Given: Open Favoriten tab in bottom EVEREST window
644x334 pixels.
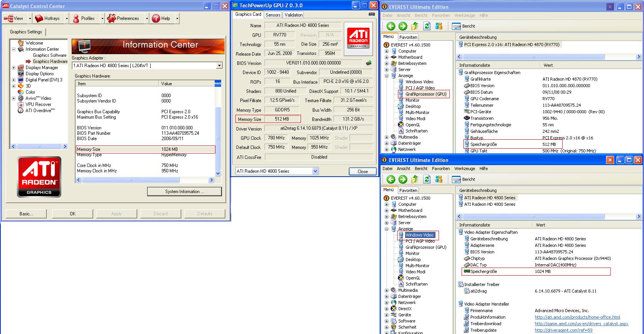Looking at the screenshot, I should (x=408, y=190).
